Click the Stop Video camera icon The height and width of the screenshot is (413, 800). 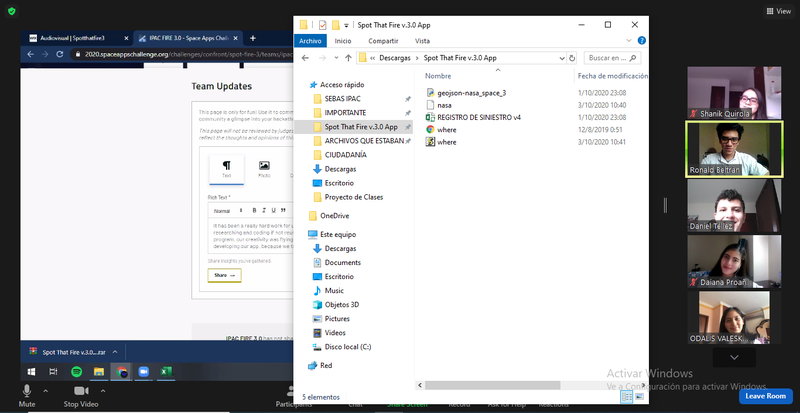[x=80, y=389]
